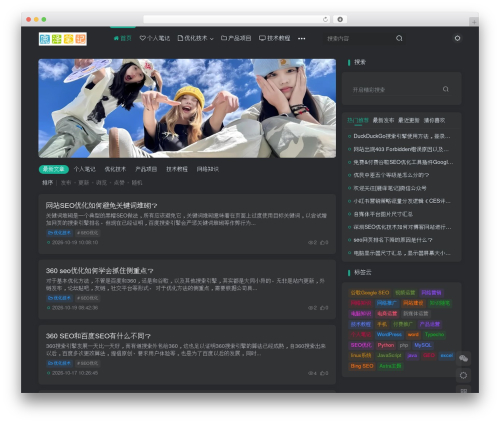500x423 pixels.
Task: Click the site logo in the header
Action: coord(63,39)
